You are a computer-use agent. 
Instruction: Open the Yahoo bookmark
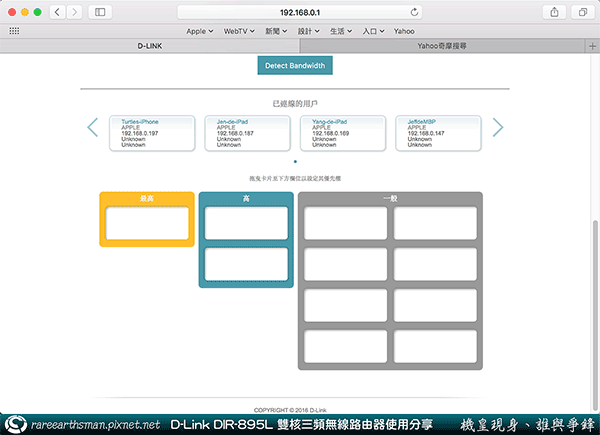tap(404, 31)
